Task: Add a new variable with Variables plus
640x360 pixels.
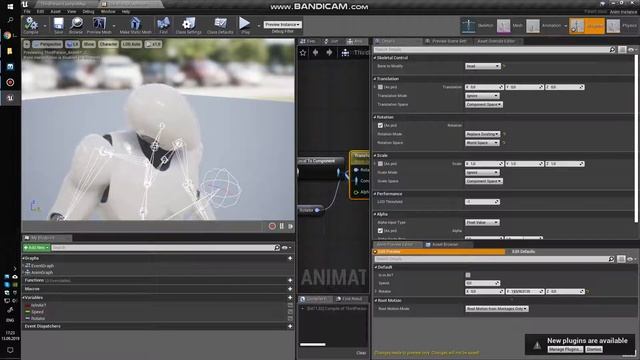Action: pos(290,298)
